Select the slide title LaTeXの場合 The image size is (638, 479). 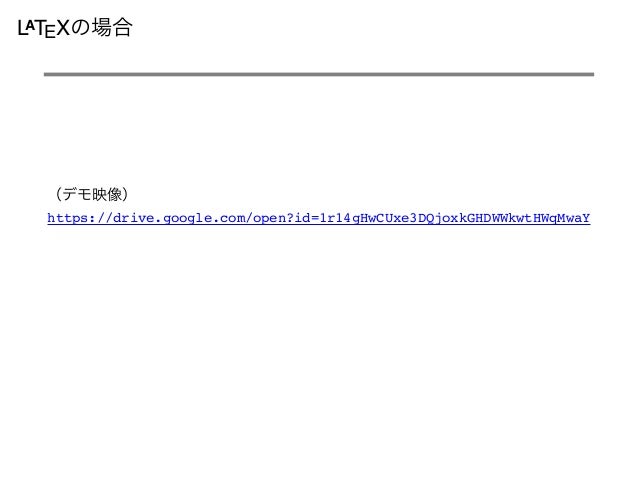(75, 28)
